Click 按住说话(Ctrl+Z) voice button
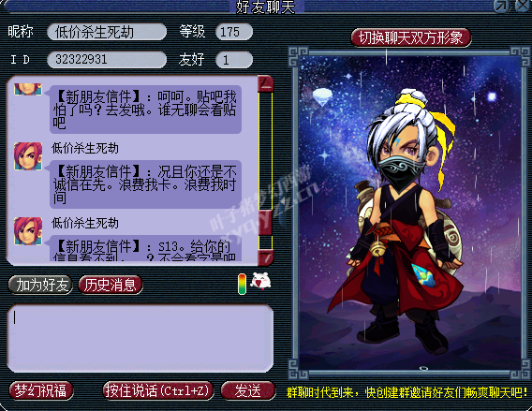 [158, 390]
